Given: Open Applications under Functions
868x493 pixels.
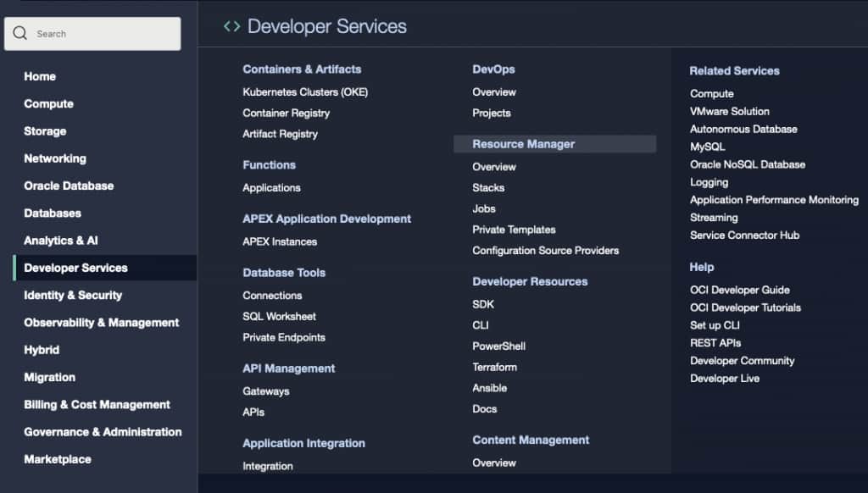Looking at the screenshot, I should (x=271, y=187).
